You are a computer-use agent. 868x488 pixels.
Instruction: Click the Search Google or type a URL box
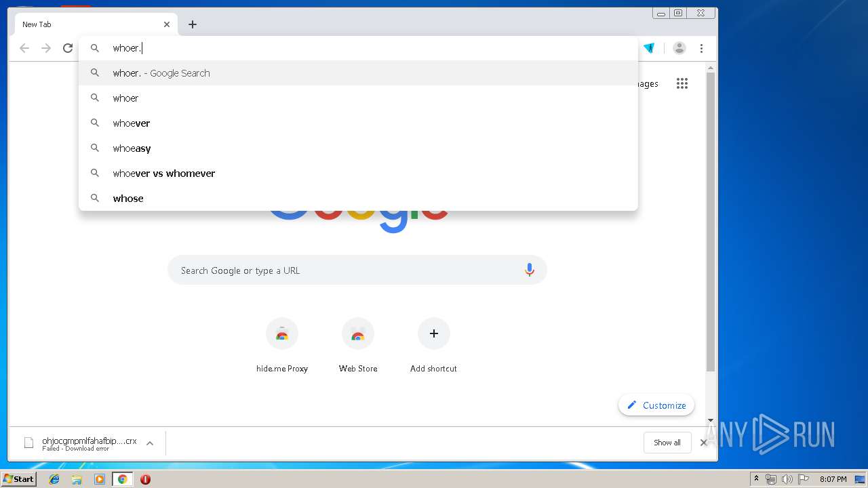(357, 270)
